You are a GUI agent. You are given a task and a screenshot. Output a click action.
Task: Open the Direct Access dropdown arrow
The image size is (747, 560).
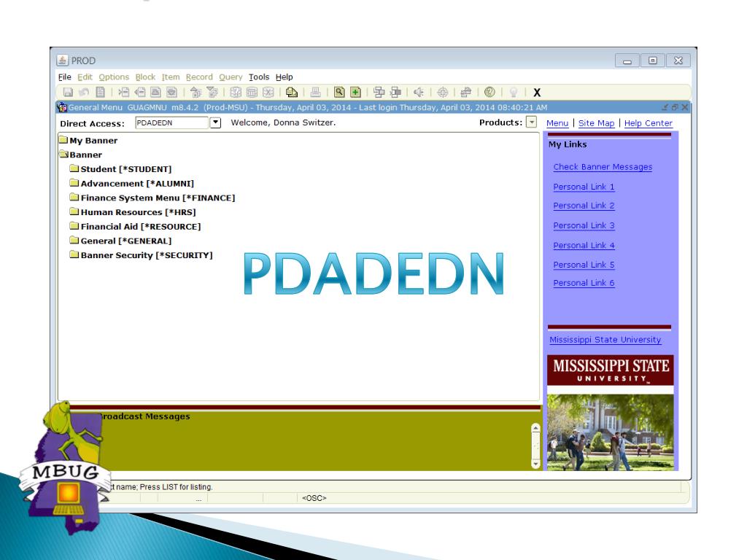pyautogui.click(x=214, y=123)
